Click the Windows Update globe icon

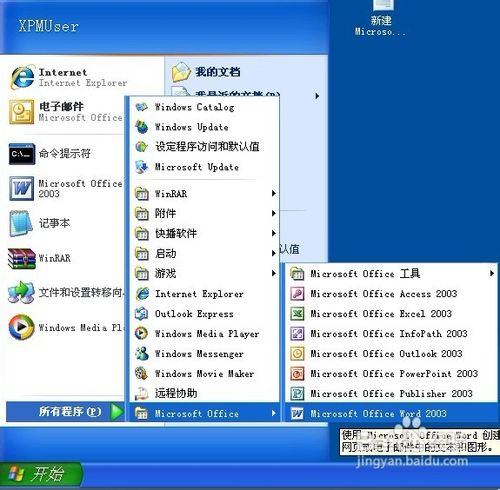pyautogui.click(x=142, y=127)
